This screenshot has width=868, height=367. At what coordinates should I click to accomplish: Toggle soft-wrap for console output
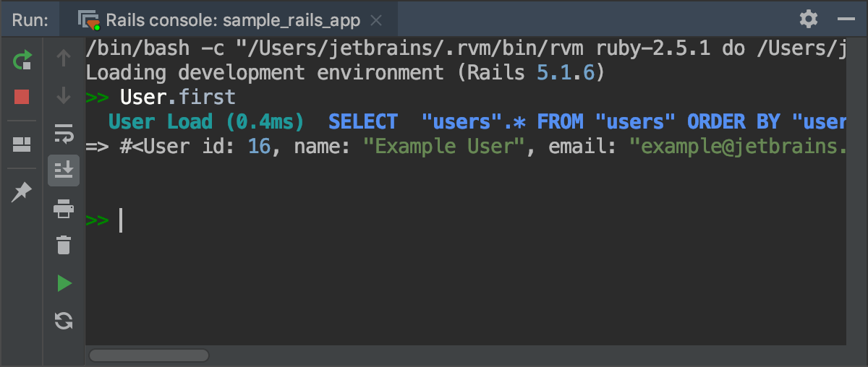click(x=64, y=134)
